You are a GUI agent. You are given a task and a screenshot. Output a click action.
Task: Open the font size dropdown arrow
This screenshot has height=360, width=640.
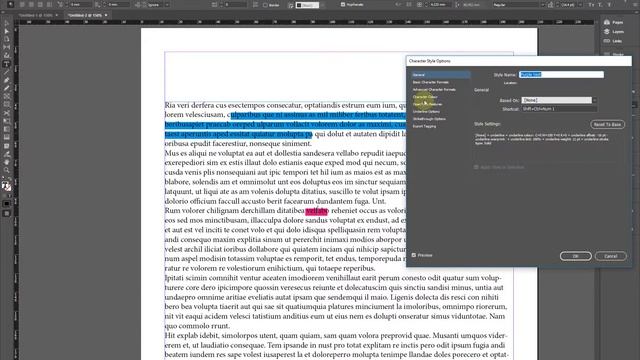[580, 5]
